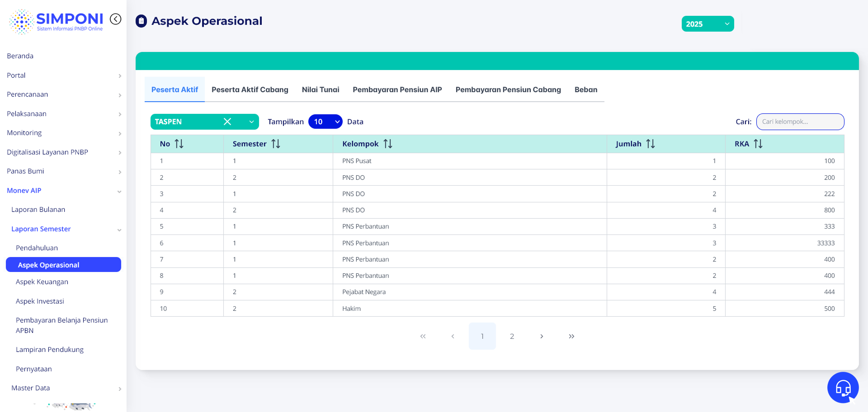Expand the Monitoring menu
Image resolution: width=868 pixels, height=412 pixels.
pyautogui.click(x=63, y=133)
